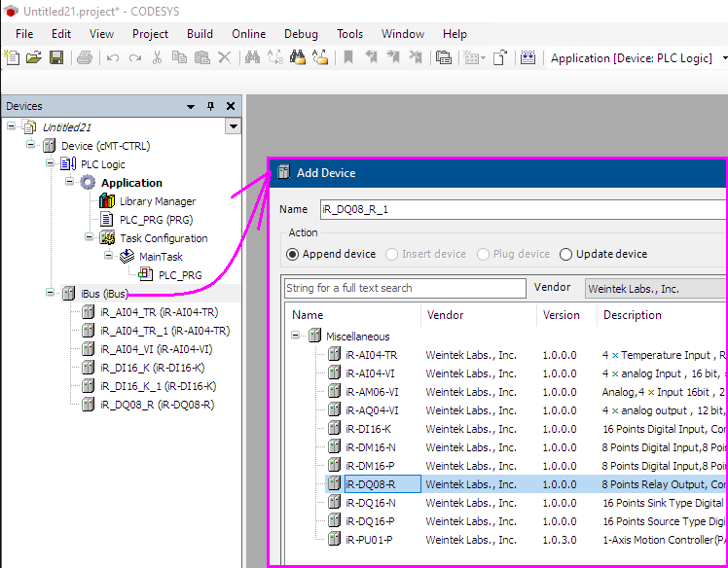This screenshot has width=728, height=568.
Task: Click the device Name field containing iR_DQ08_R_1
Action: pos(524,209)
